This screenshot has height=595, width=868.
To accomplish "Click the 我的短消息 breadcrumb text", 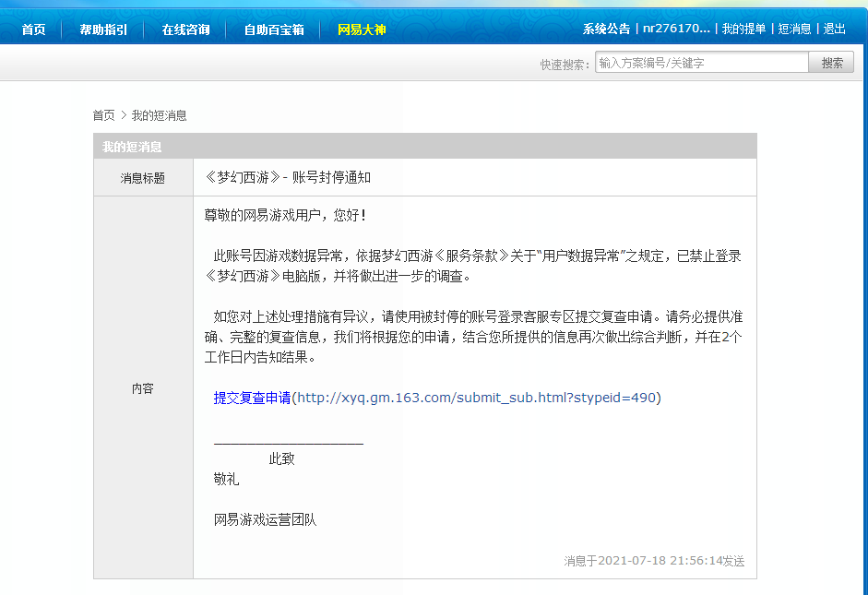I will [159, 115].
